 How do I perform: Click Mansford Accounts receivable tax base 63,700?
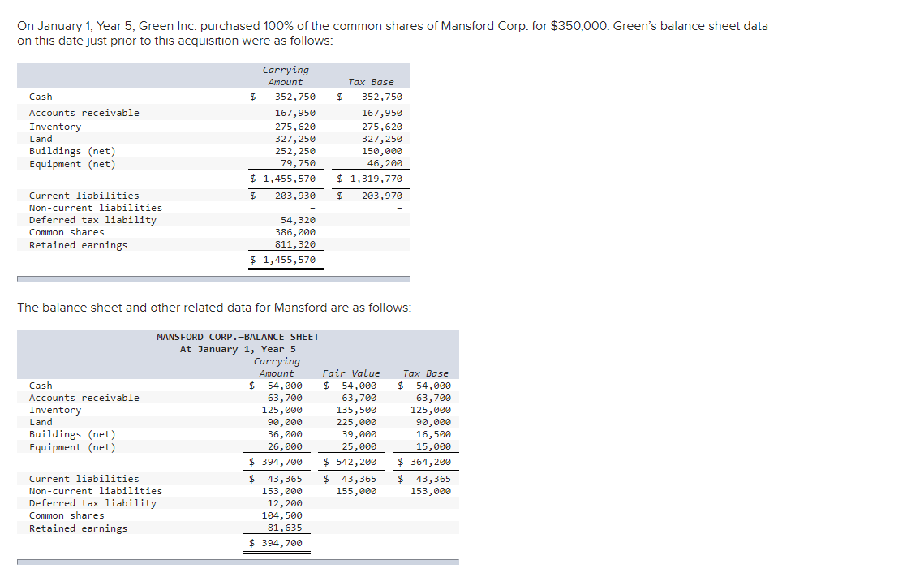433,398
